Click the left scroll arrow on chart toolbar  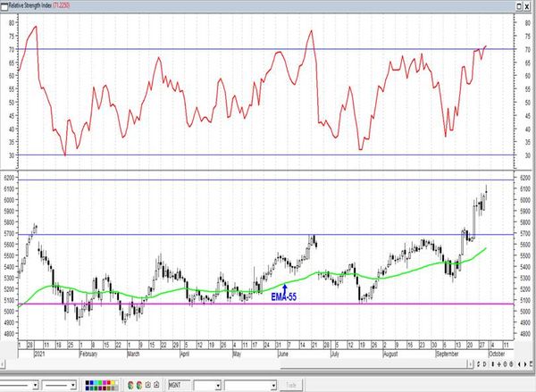pos(519,364)
